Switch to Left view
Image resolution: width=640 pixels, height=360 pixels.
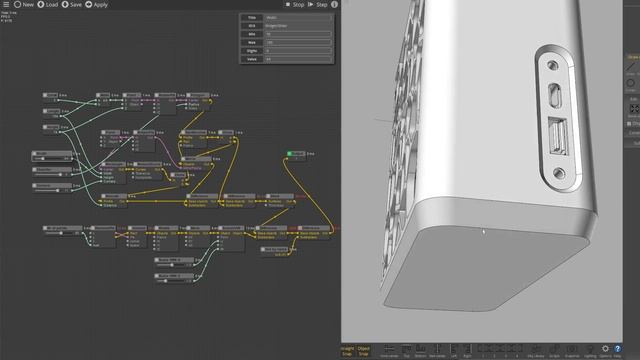click(453, 351)
